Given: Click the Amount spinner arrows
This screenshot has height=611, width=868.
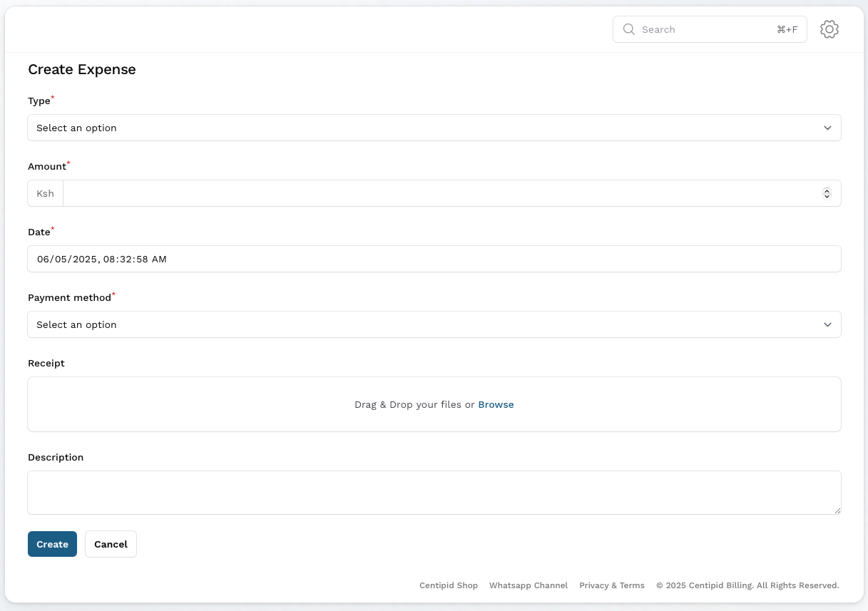Looking at the screenshot, I should click(827, 193).
